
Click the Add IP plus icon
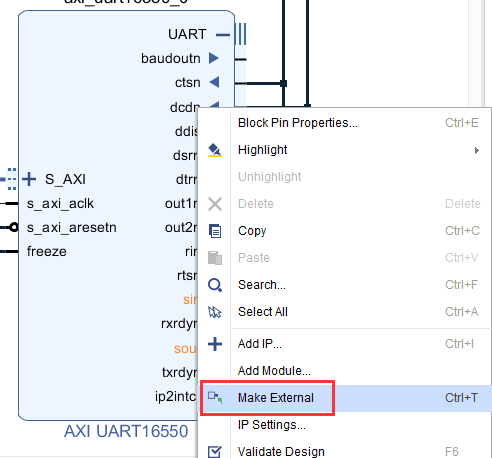click(x=215, y=344)
